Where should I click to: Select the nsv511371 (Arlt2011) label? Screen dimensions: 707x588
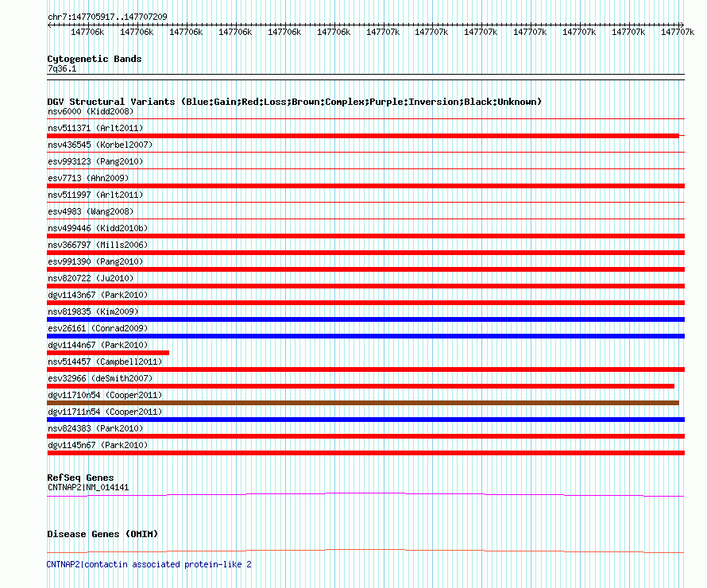pos(95,128)
